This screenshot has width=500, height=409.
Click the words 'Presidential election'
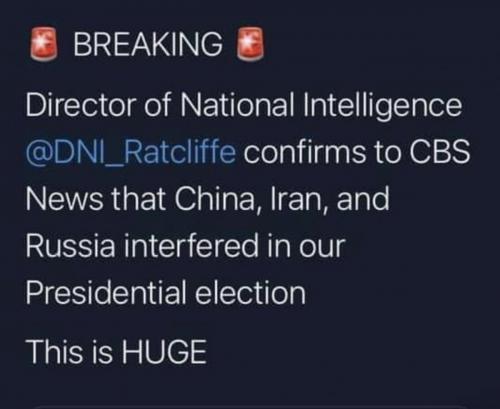coord(166,293)
